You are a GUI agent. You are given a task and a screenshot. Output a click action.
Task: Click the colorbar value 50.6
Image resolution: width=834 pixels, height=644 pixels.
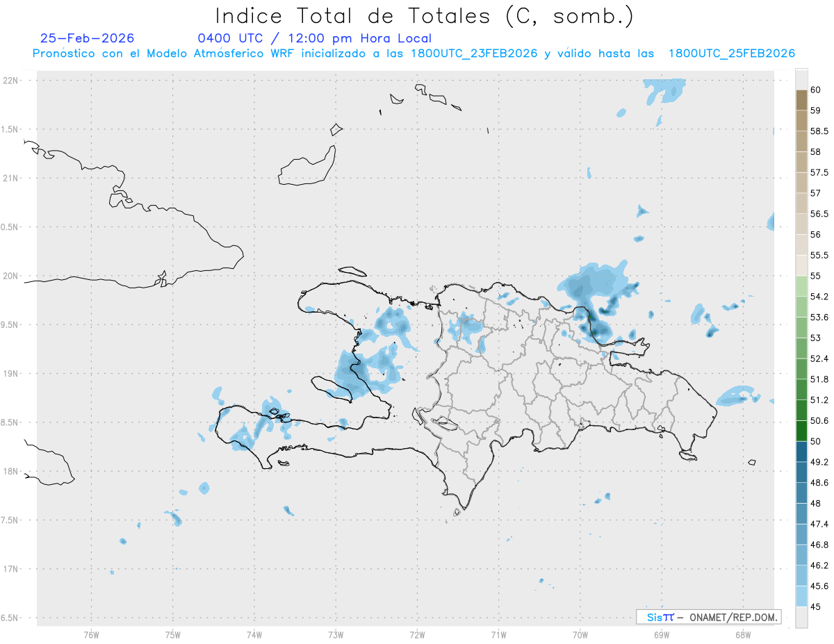click(819, 420)
